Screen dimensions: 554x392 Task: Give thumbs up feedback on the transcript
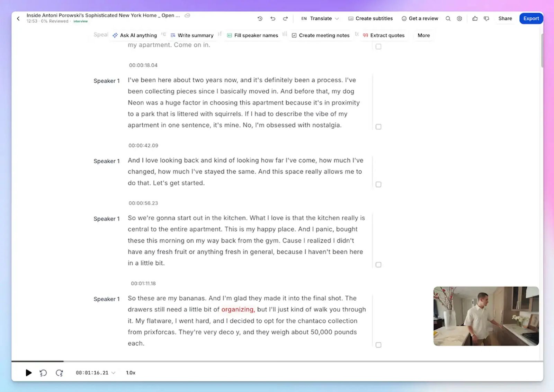pyautogui.click(x=475, y=18)
